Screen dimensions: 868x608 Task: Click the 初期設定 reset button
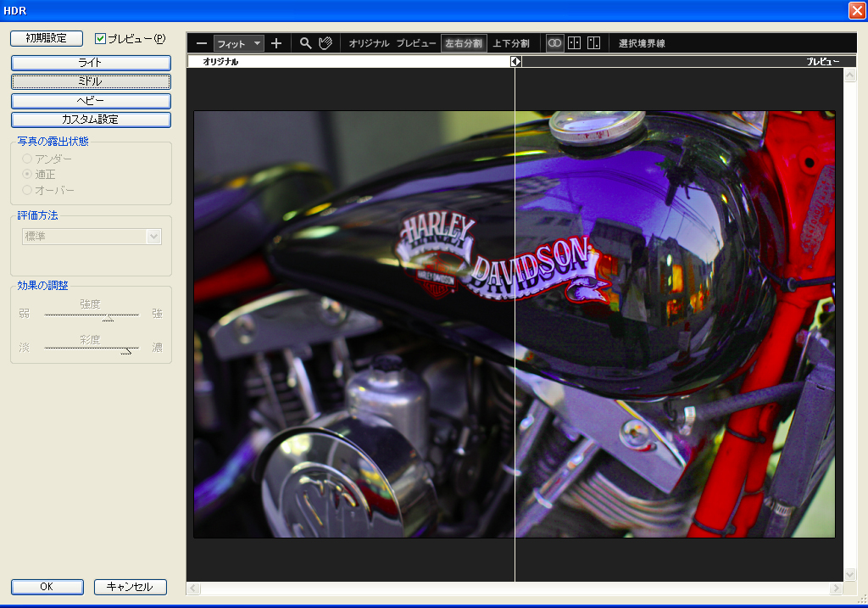[46, 38]
